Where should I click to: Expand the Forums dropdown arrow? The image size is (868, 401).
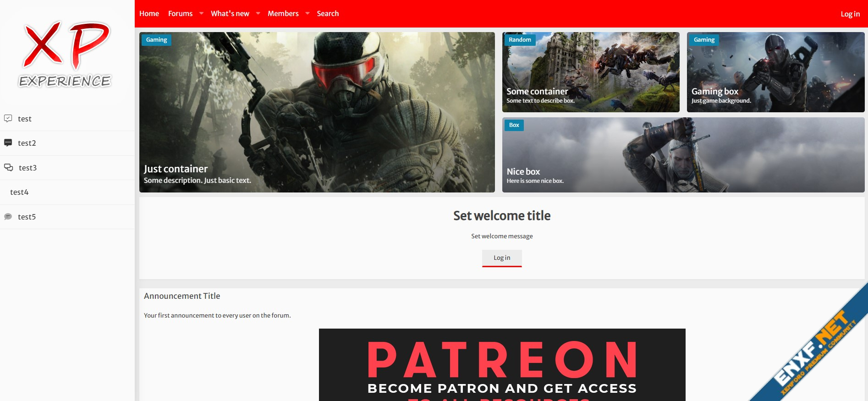pos(201,14)
